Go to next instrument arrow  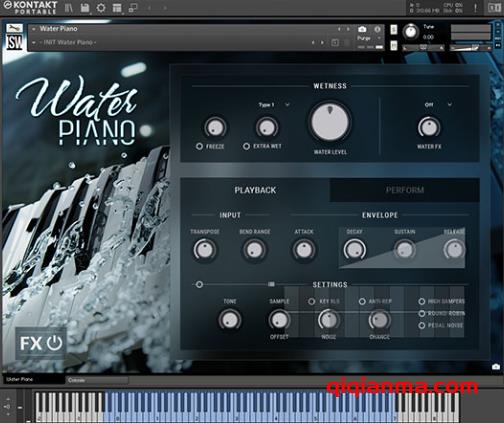click(x=348, y=29)
